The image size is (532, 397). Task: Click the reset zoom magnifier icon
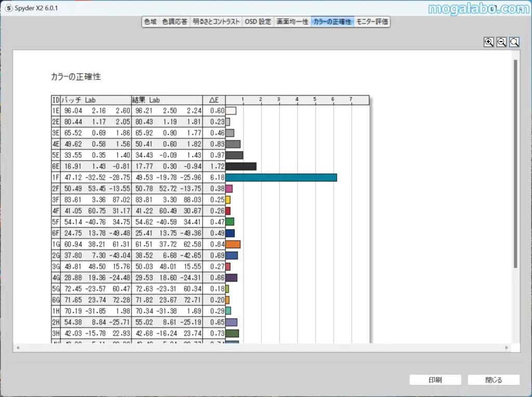coord(514,43)
